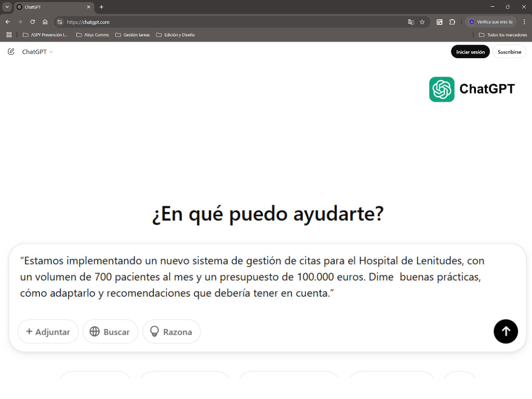Enable the Buscar web search option
Screen dimensions: 532x399
pos(110,331)
